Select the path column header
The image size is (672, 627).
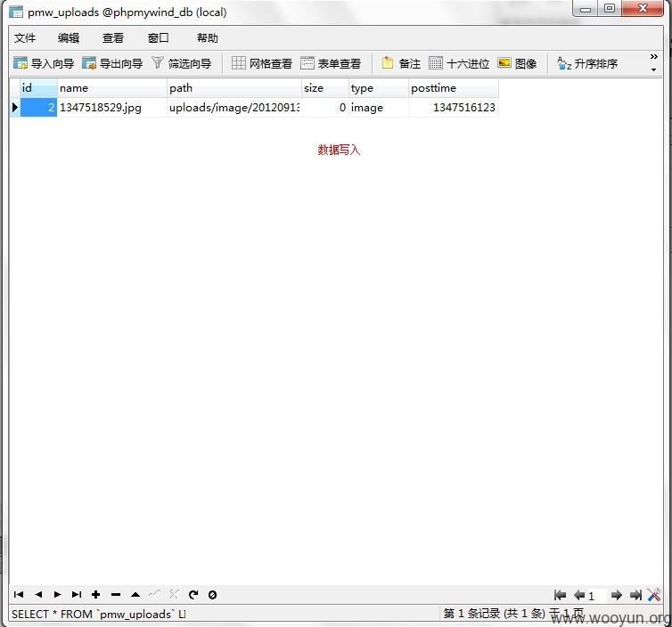pyautogui.click(x=234, y=88)
